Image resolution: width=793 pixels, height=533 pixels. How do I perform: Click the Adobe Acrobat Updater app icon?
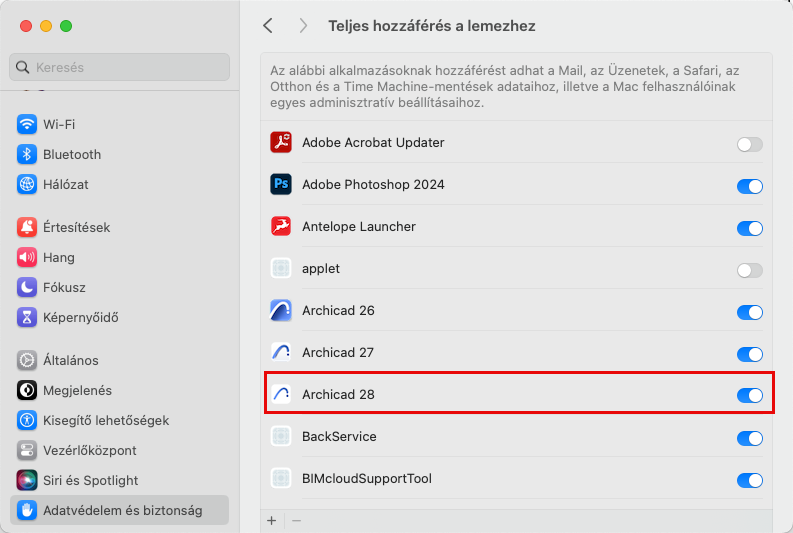[281, 142]
